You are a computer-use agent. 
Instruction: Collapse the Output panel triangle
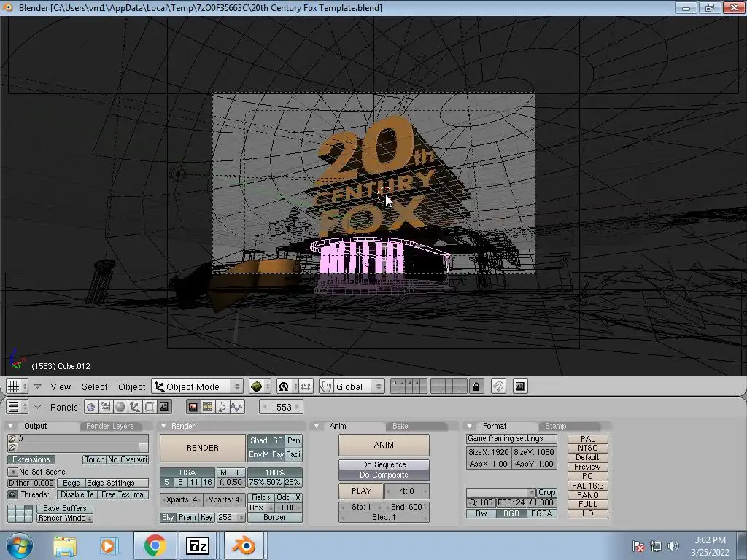click(11, 426)
